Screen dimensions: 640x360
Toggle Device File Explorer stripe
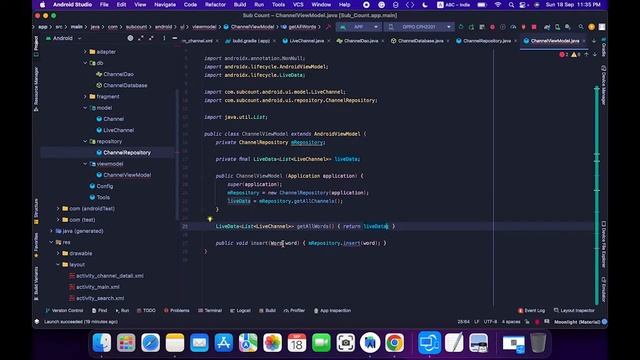click(x=603, y=244)
